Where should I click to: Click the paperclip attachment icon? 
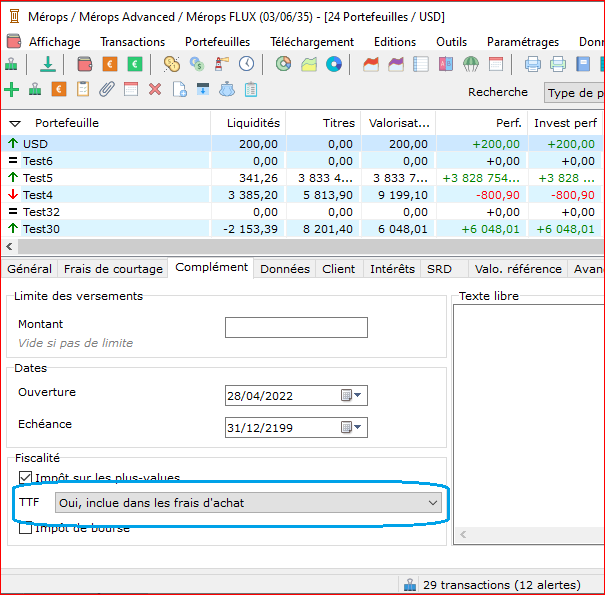pyautogui.click(x=107, y=90)
